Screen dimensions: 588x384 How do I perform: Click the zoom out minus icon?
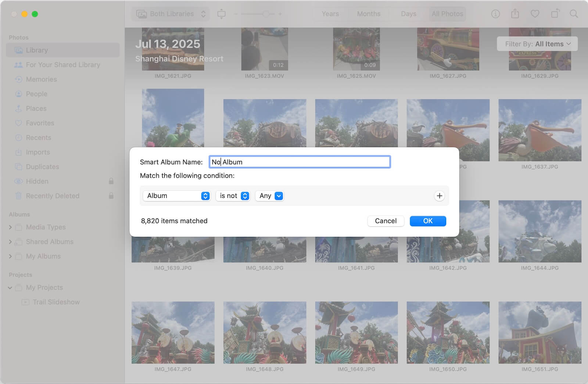pos(236,14)
